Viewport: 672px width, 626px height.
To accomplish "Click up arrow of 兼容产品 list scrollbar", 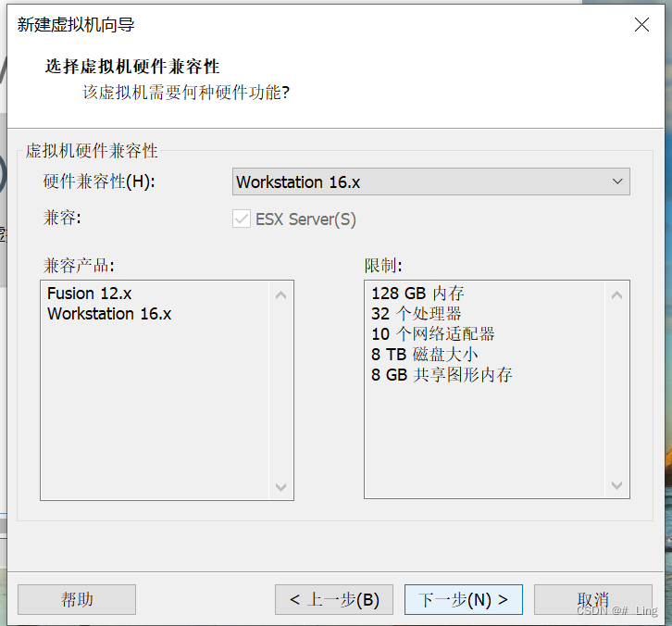I will click(280, 294).
